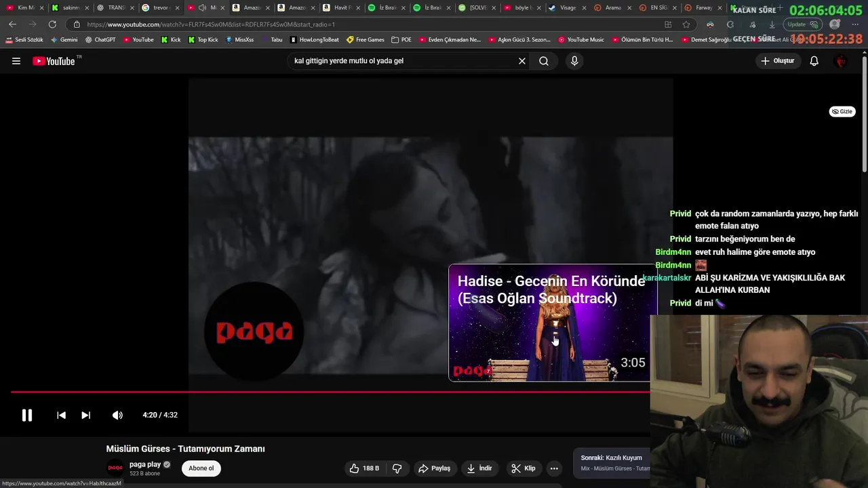This screenshot has height=488, width=868.
Task: Download the video via İndir
Action: click(x=479, y=468)
